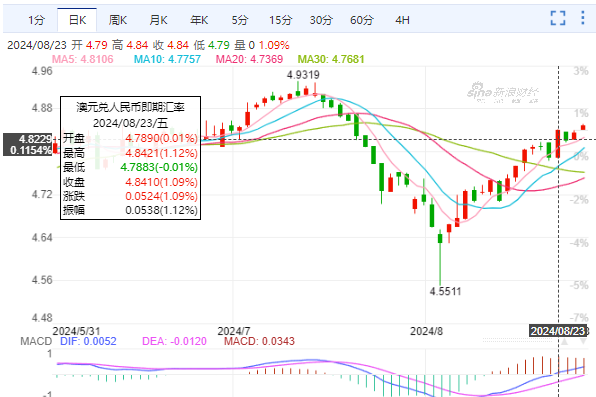Viewport: 596px width, 397px height.
Task: Click the 4.96 price axis label
Action: tap(42, 71)
